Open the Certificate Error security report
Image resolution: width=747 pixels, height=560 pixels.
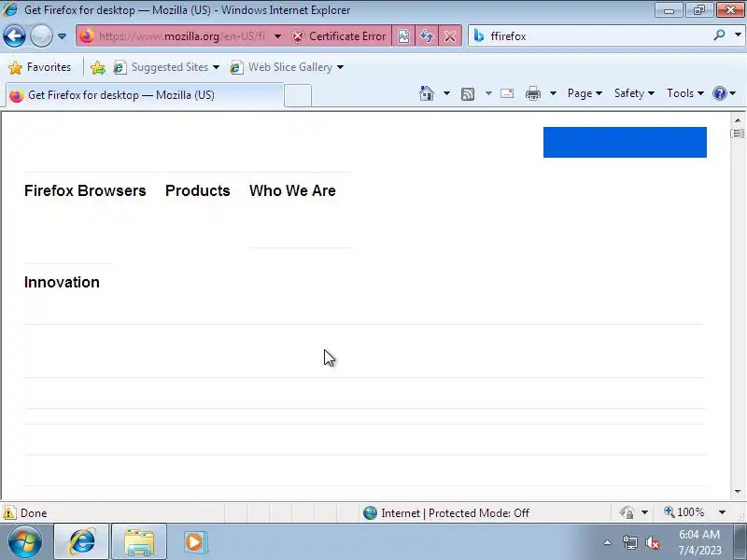[339, 36]
